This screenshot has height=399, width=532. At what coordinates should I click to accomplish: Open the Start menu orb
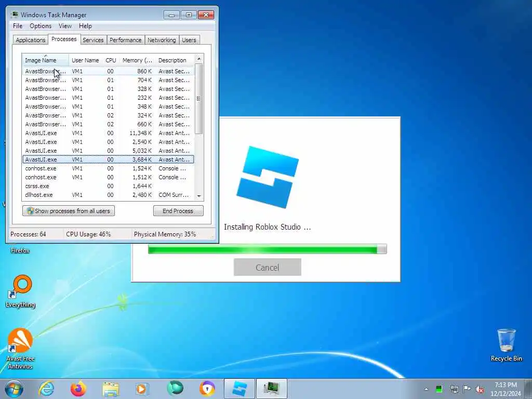point(14,389)
